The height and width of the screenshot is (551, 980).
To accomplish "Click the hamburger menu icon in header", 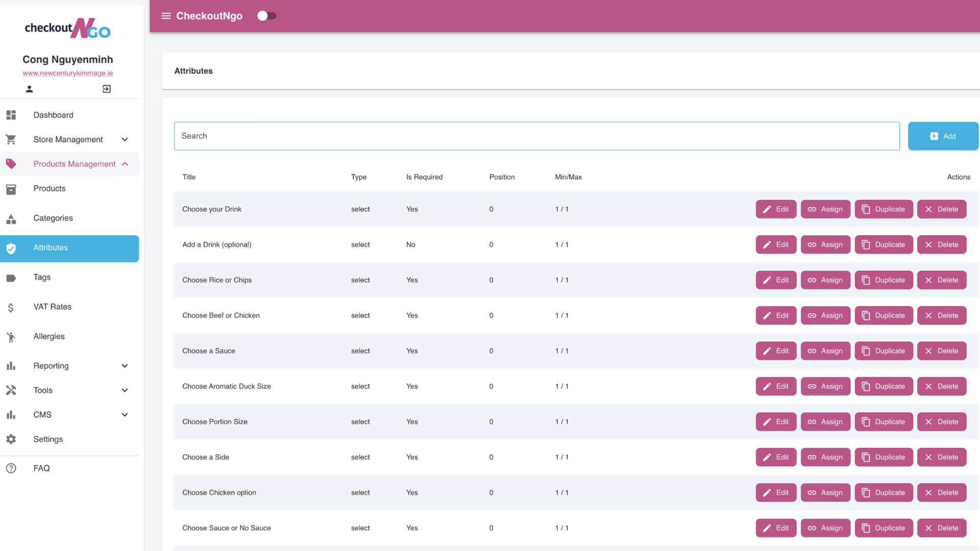I will [x=166, y=16].
